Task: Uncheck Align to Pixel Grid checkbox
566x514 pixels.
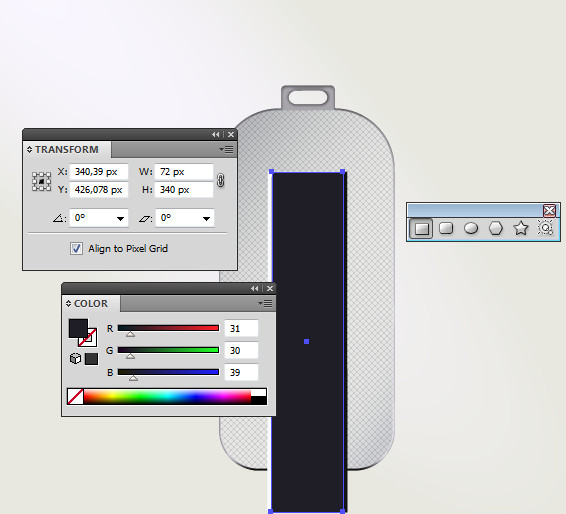Action: [x=76, y=248]
